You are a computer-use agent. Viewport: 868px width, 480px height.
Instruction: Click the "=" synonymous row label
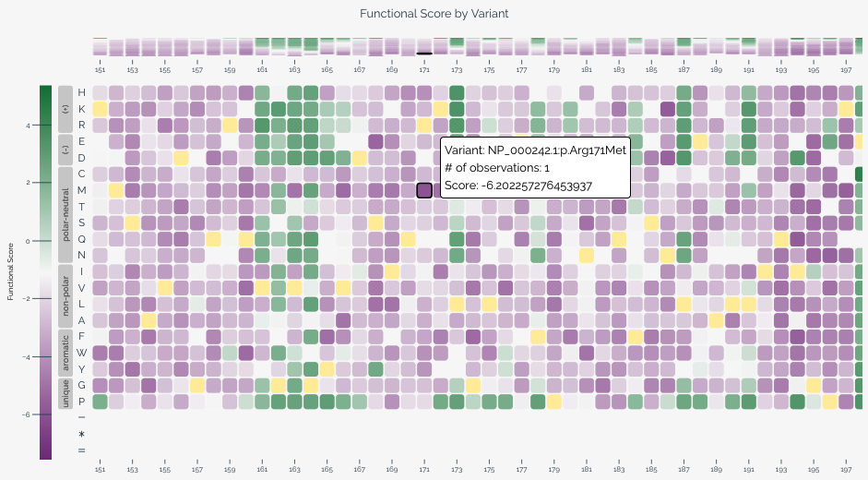tap(81, 450)
